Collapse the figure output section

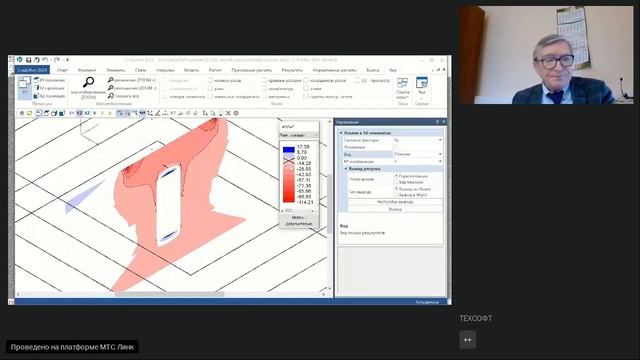346,169
